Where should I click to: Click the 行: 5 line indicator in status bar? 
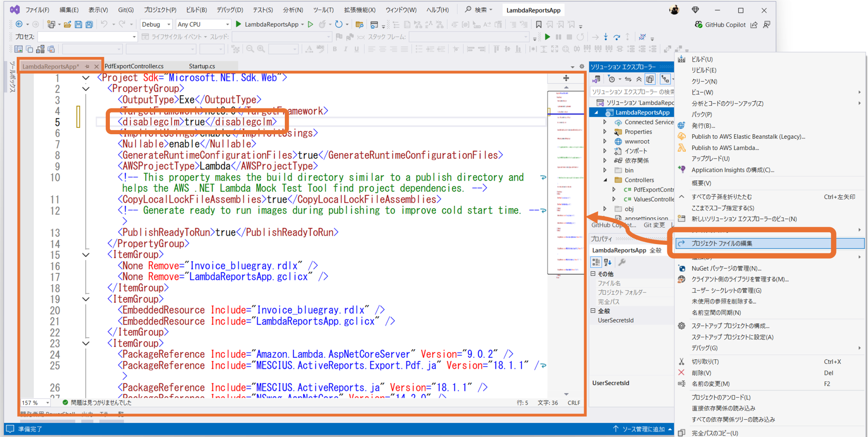pyautogui.click(x=522, y=403)
